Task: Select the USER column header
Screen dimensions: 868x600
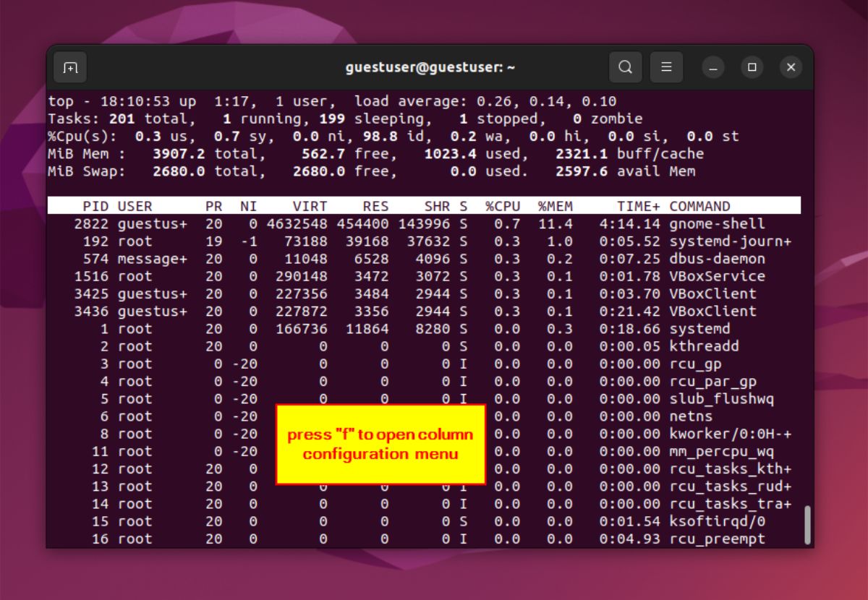Action: pyautogui.click(x=130, y=205)
